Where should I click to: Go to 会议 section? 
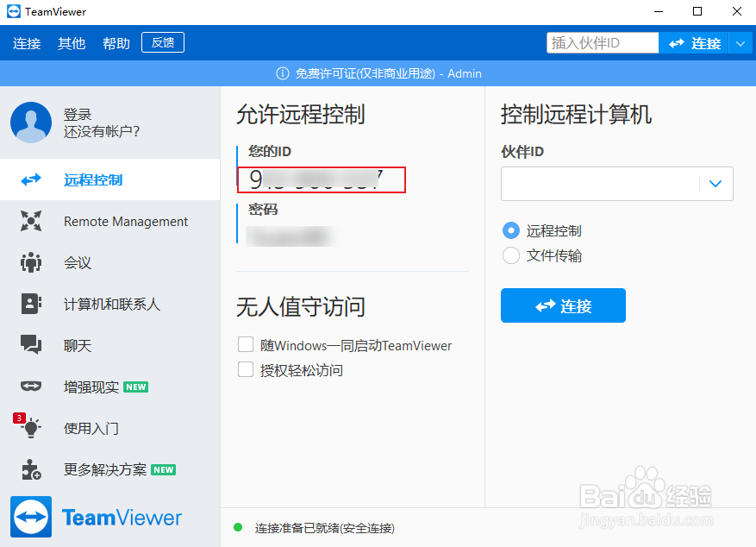110,262
